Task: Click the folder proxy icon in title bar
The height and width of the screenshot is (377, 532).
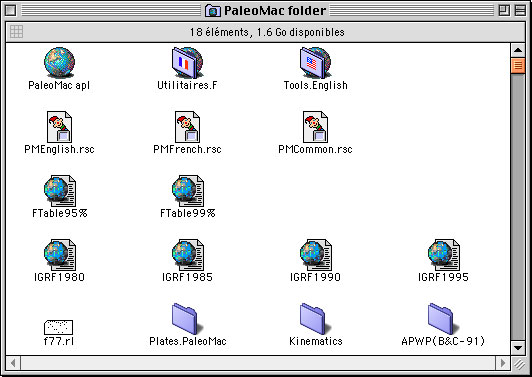Action: [x=213, y=11]
